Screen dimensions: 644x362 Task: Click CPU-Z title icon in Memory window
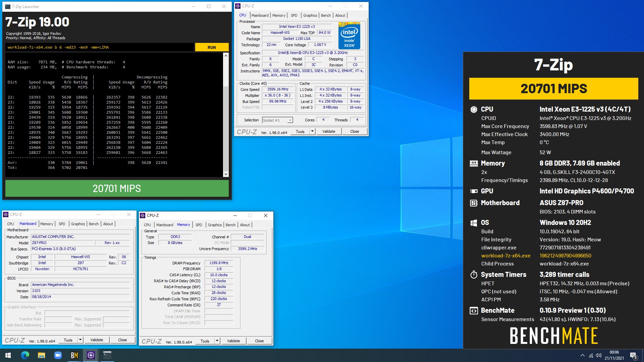(x=143, y=216)
